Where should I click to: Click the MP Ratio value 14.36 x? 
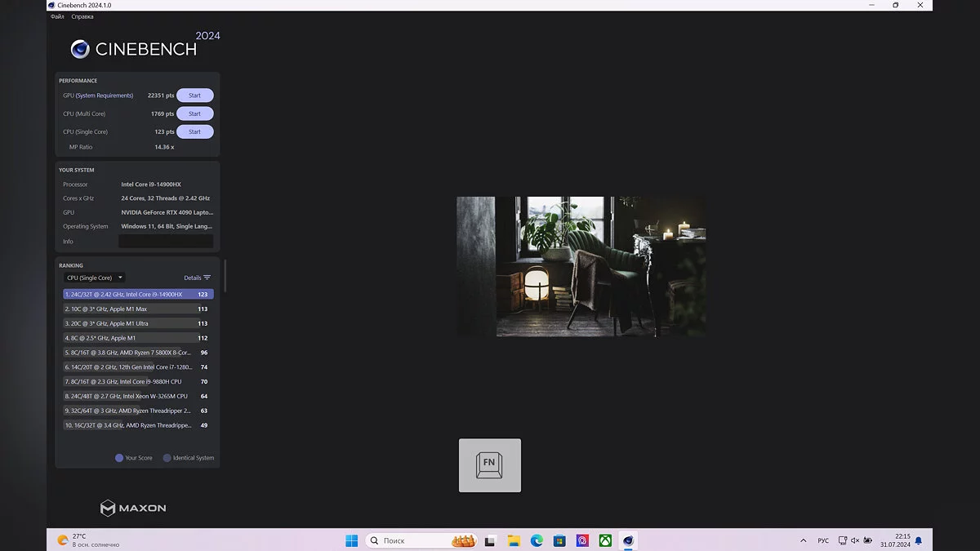tap(164, 147)
